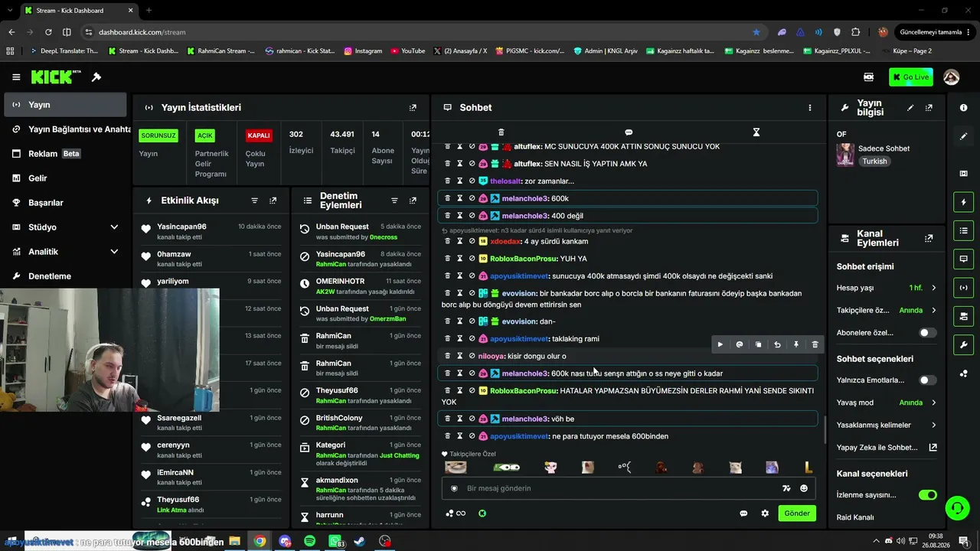Filter the Etkinlik Akışı feed
The height and width of the screenshot is (551, 980).
tap(255, 201)
